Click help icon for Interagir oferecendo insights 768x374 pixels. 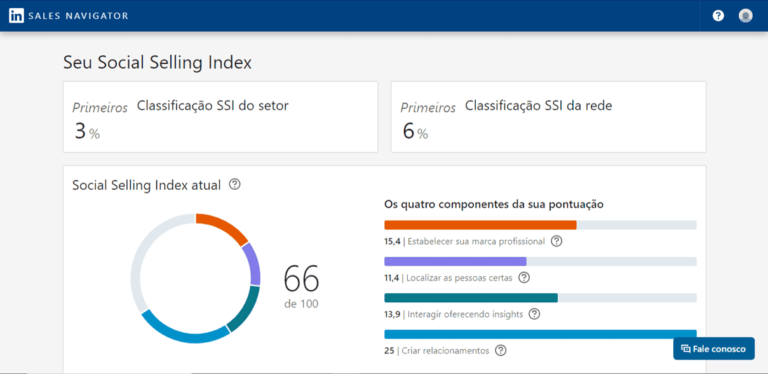(x=534, y=314)
